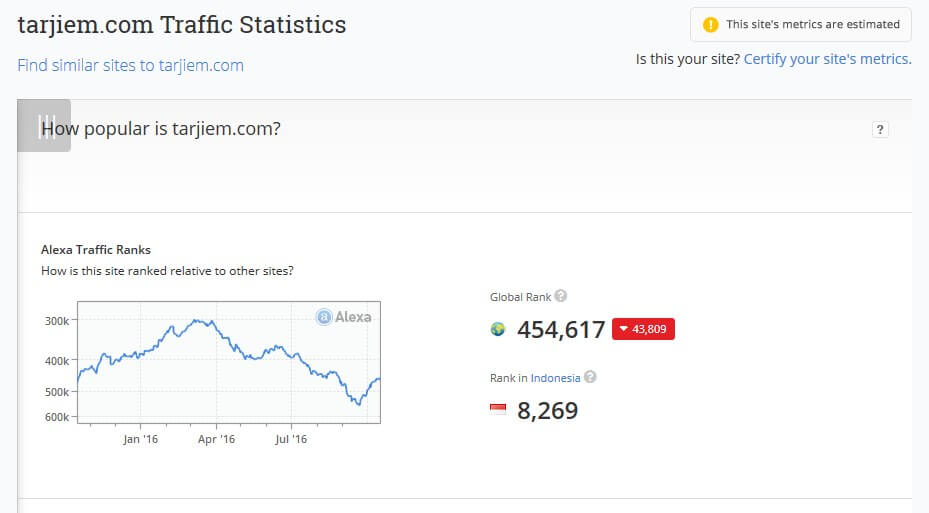Click the Alexa logo inside the chart
Screen dimensions: 929x513
click(344, 317)
